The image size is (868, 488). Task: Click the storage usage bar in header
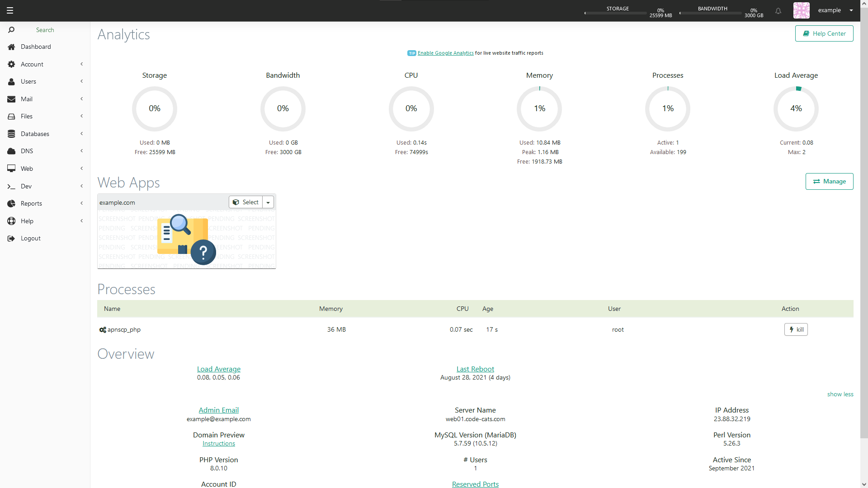(x=616, y=13)
